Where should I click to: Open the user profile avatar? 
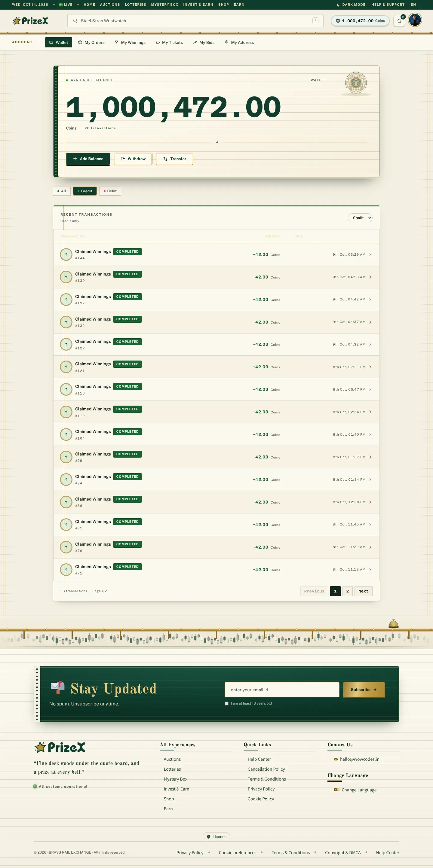[415, 20]
